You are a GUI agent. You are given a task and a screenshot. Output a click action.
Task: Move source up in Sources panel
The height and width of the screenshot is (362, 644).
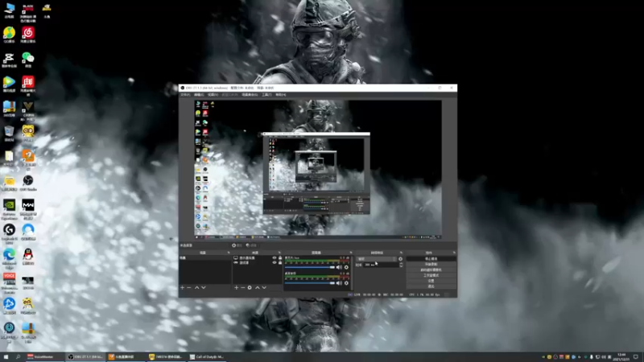258,287
